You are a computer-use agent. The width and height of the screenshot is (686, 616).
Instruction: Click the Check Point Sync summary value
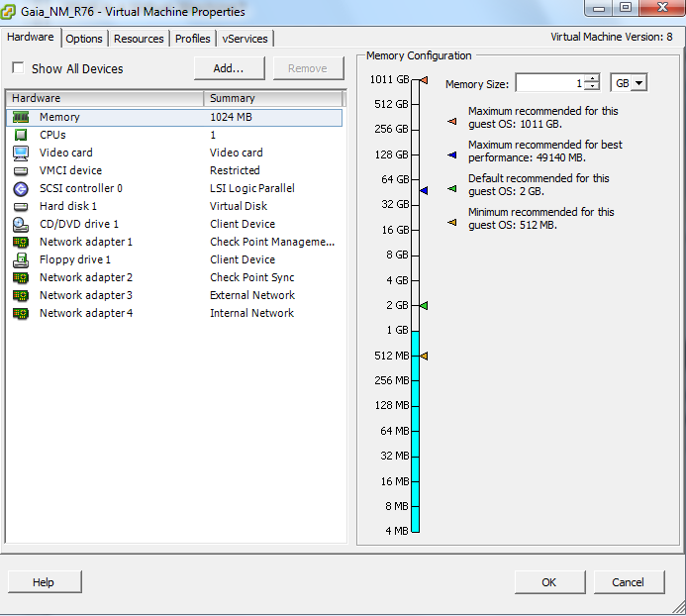click(252, 277)
